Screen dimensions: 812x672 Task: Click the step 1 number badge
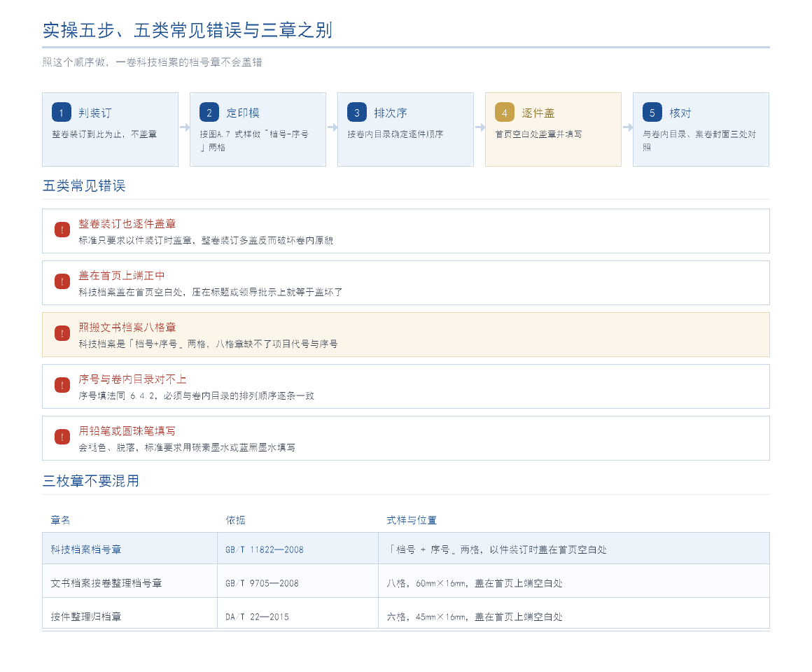tap(61, 112)
